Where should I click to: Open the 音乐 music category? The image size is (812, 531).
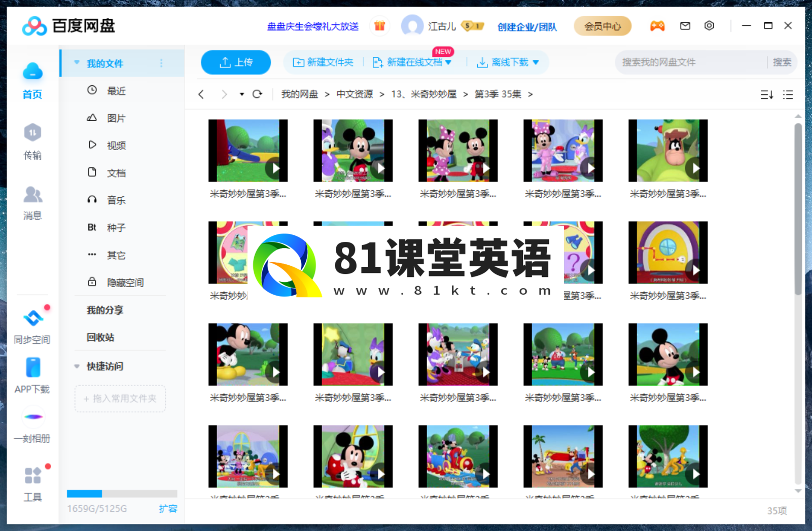click(x=116, y=200)
